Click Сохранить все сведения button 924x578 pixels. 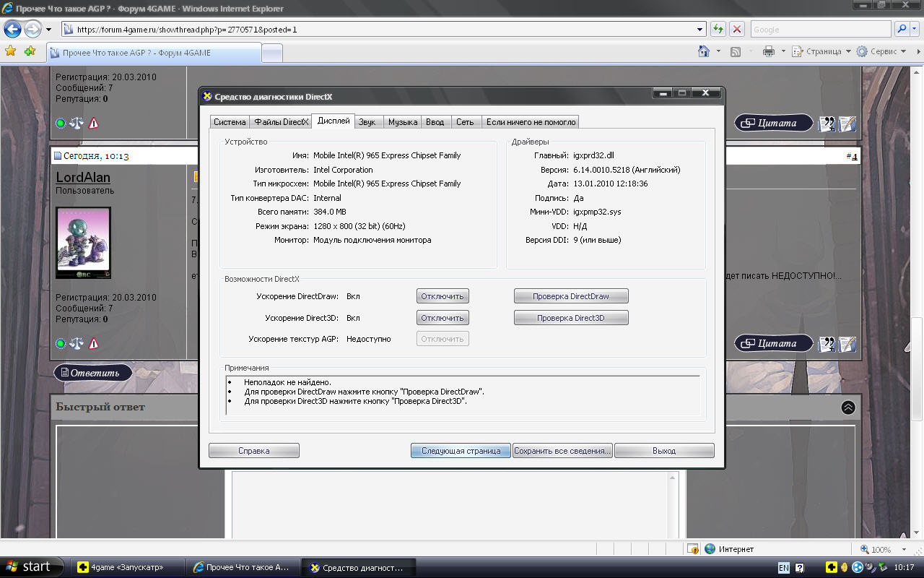(x=563, y=451)
